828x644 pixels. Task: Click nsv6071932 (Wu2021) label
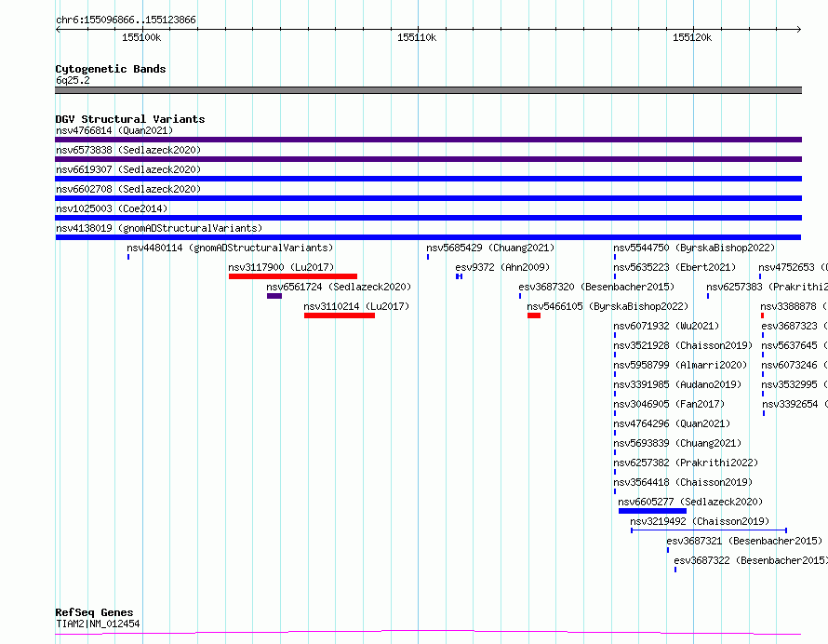[x=666, y=326]
